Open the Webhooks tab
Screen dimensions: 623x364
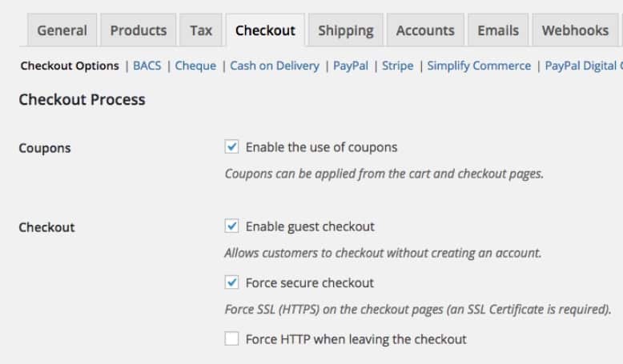[575, 30]
